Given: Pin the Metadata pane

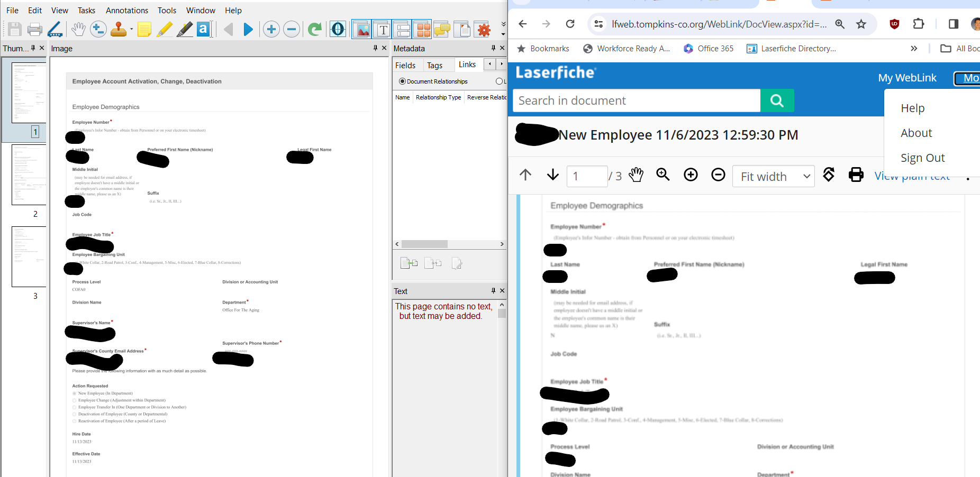Looking at the screenshot, I should (x=493, y=48).
